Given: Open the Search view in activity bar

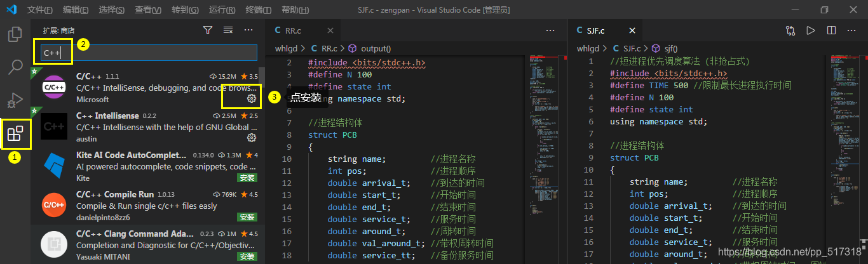Looking at the screenshot, I should click(x=15, y=67).
